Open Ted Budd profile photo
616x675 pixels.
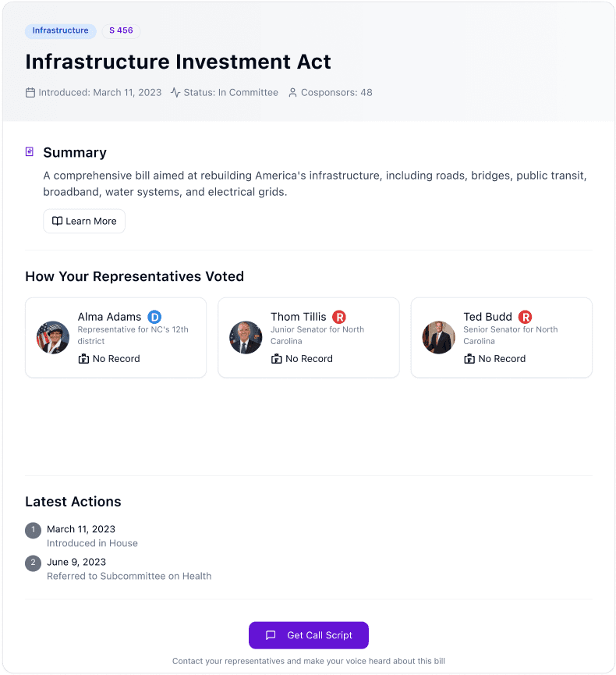[x=439, y=337]
